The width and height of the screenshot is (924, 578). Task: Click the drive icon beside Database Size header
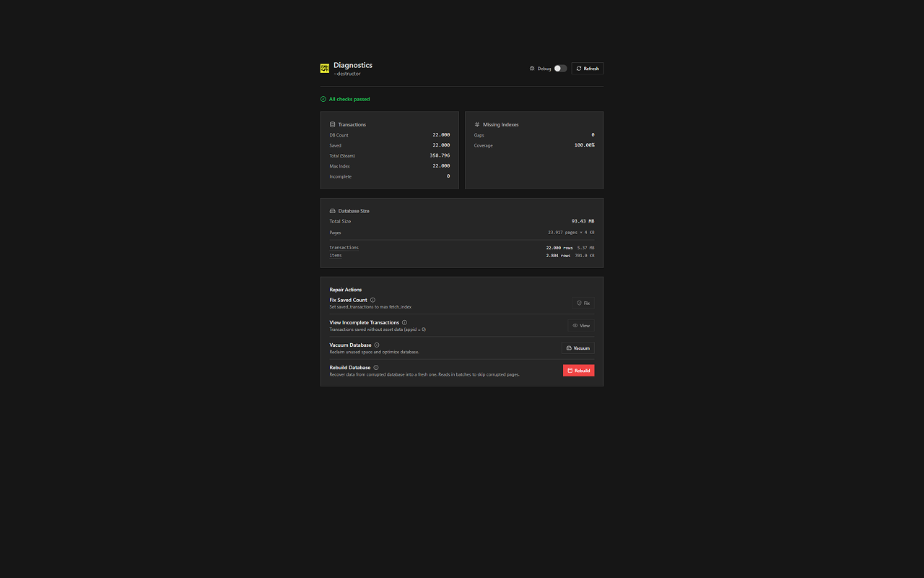point(332,211)
